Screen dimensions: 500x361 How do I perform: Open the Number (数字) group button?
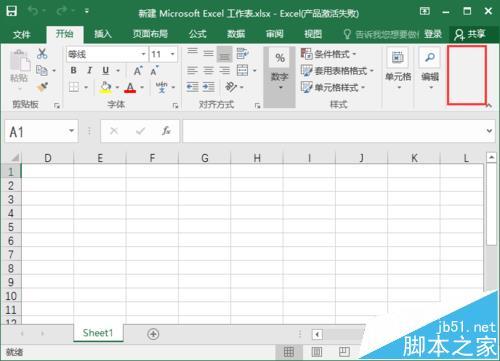(x=279, y=77)
